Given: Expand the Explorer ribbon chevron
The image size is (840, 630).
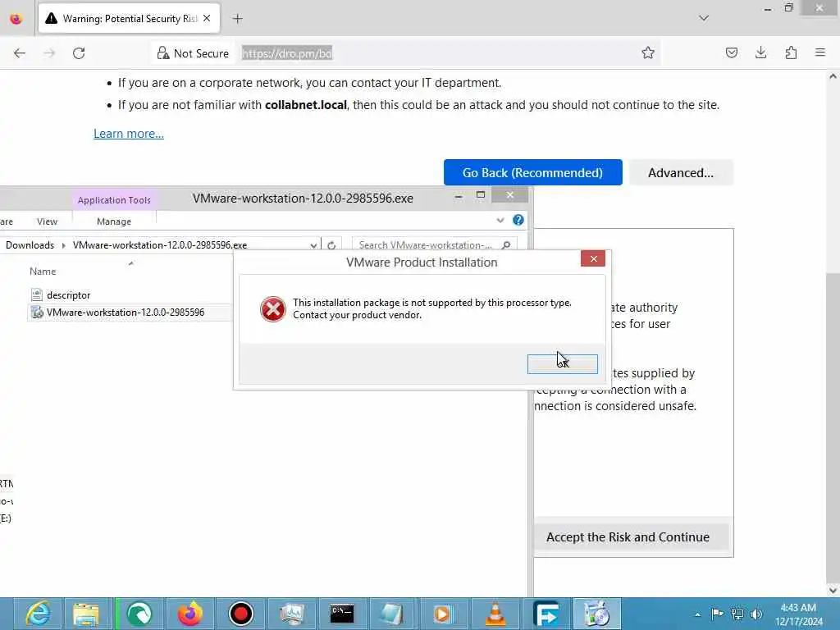Looking at the screenshot, I should (500, 220).
